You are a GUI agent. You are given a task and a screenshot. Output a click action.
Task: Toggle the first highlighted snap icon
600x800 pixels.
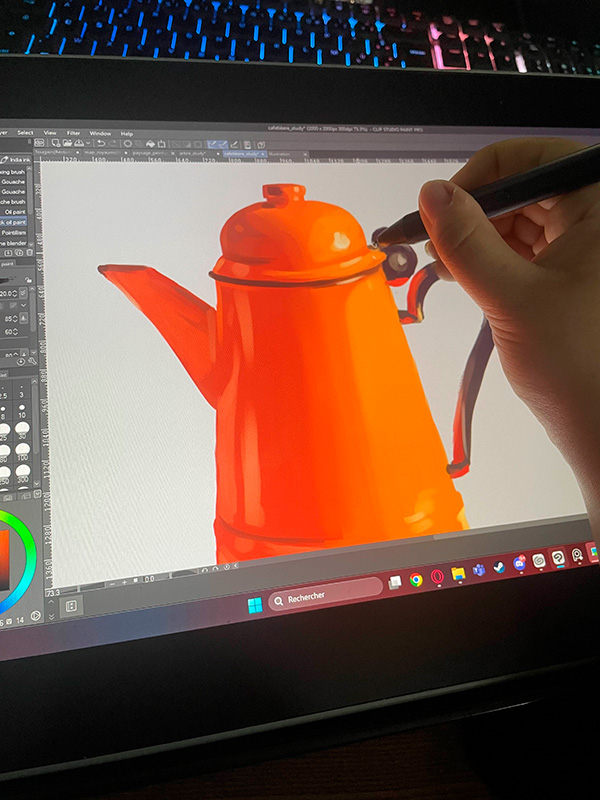pos(212,145)
